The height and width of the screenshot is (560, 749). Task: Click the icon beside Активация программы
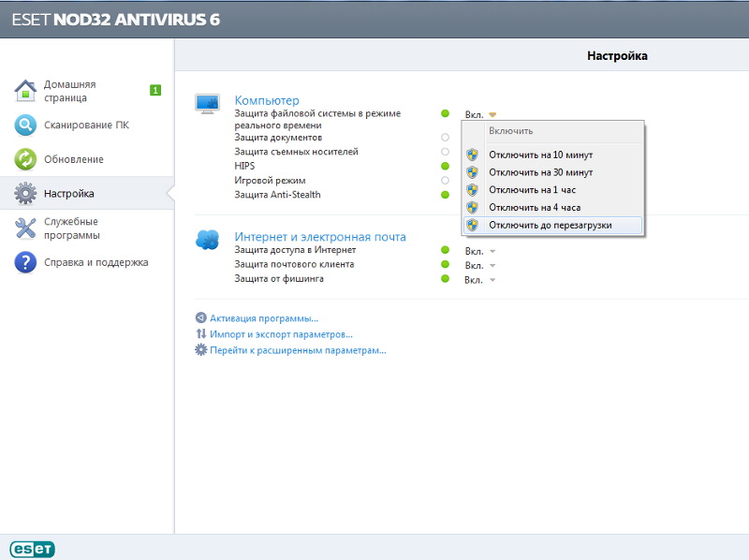tap(201, 317)
